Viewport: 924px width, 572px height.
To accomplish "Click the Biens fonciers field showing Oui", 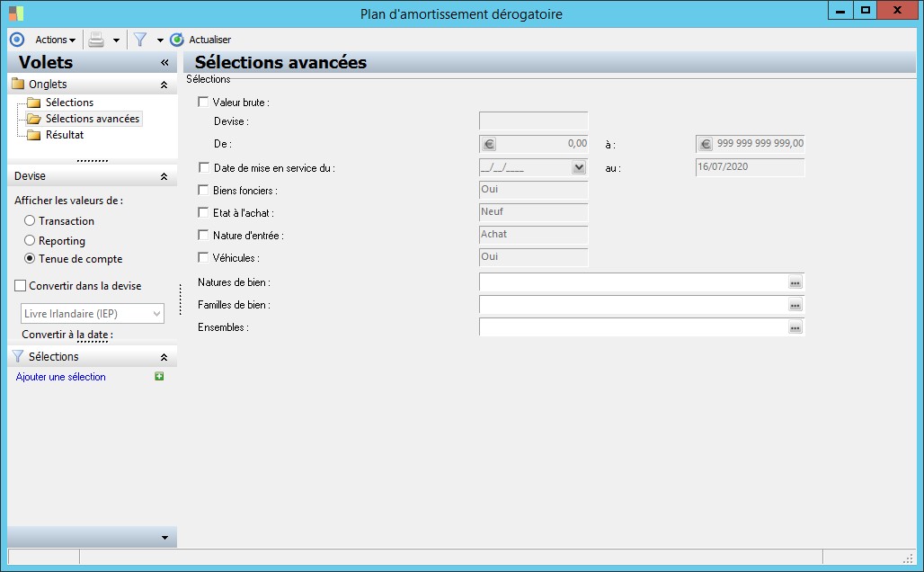I will point(533,189).
